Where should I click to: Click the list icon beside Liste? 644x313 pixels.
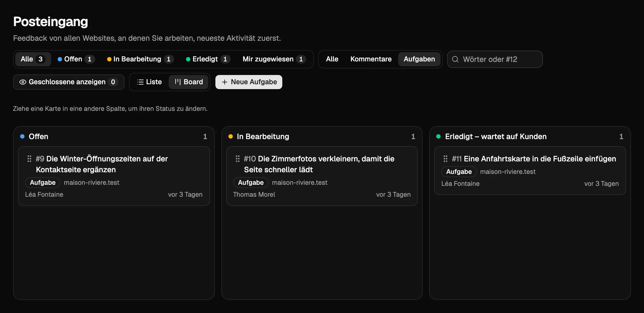[140, 82]
